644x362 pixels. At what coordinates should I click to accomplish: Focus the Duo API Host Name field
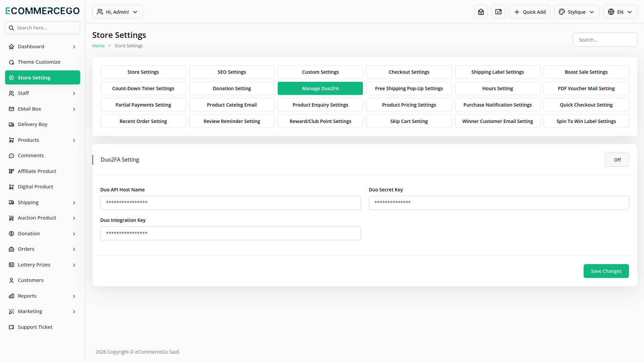(x=230, y=203)
